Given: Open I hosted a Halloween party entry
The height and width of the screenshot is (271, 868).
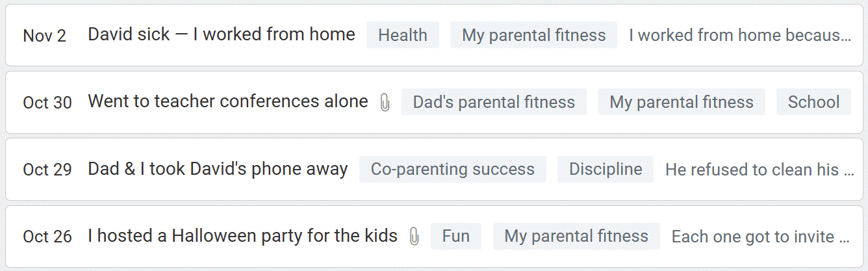Looking at the screenshot, I should click(x=242, y=236).
